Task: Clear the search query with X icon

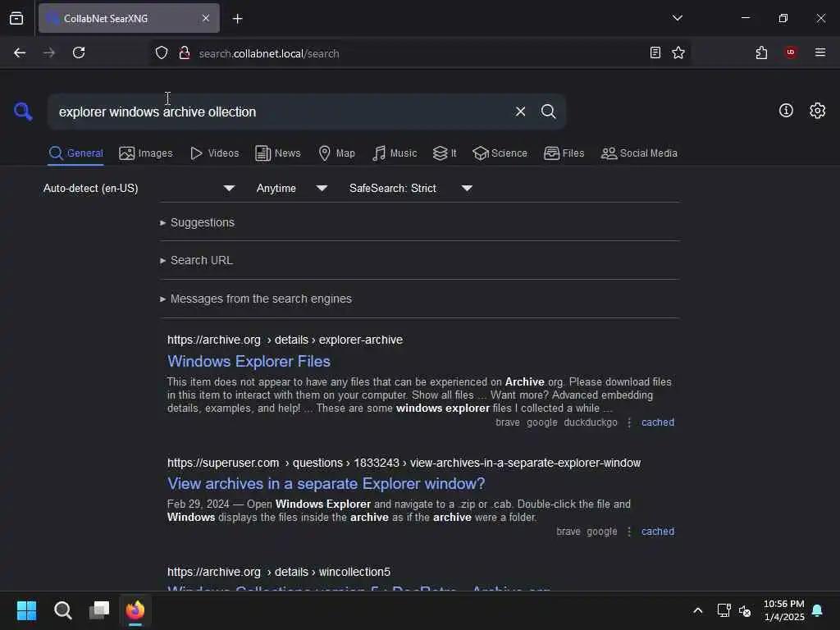Action: point(520,112)
